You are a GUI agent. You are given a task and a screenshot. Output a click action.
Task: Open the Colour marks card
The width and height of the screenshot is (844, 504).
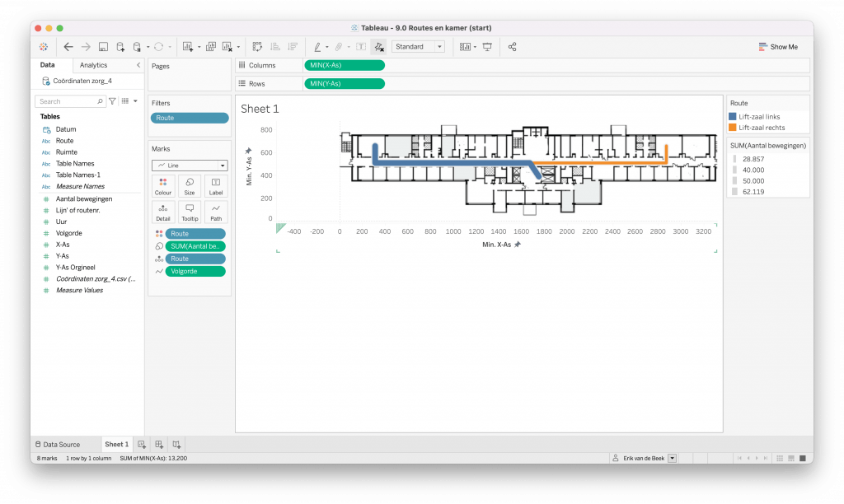163,185
